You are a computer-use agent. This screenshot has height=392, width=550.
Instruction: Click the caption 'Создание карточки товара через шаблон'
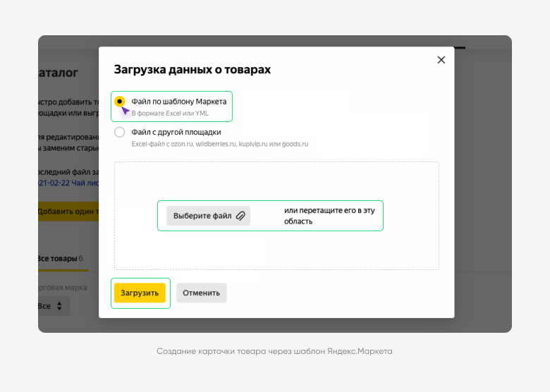[x=274, y=351]
